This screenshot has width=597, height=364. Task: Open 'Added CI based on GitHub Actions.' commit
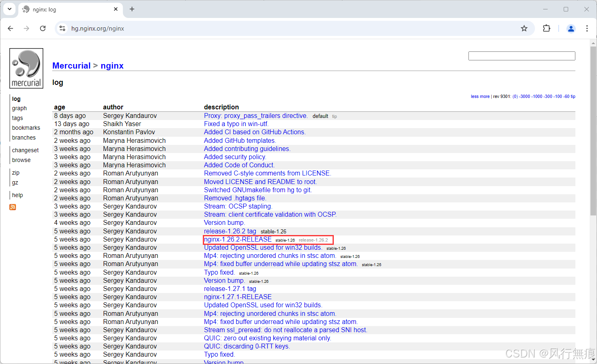click(x=255, y=132)
